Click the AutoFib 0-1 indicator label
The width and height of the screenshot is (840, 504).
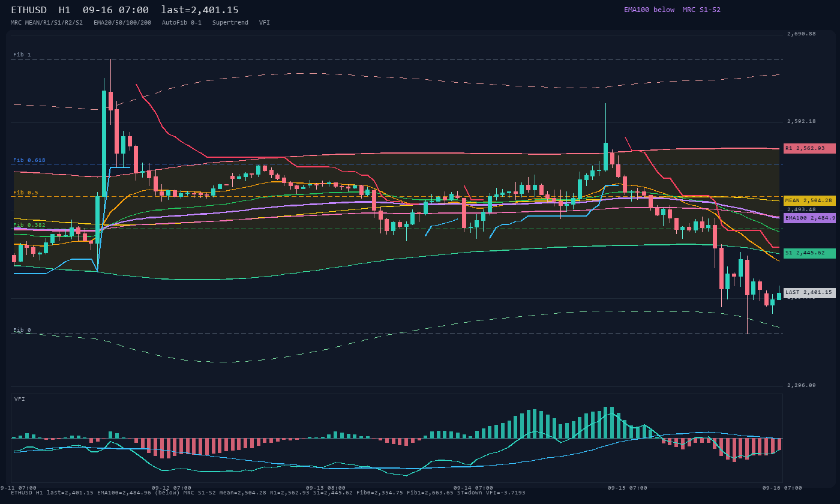182,22
